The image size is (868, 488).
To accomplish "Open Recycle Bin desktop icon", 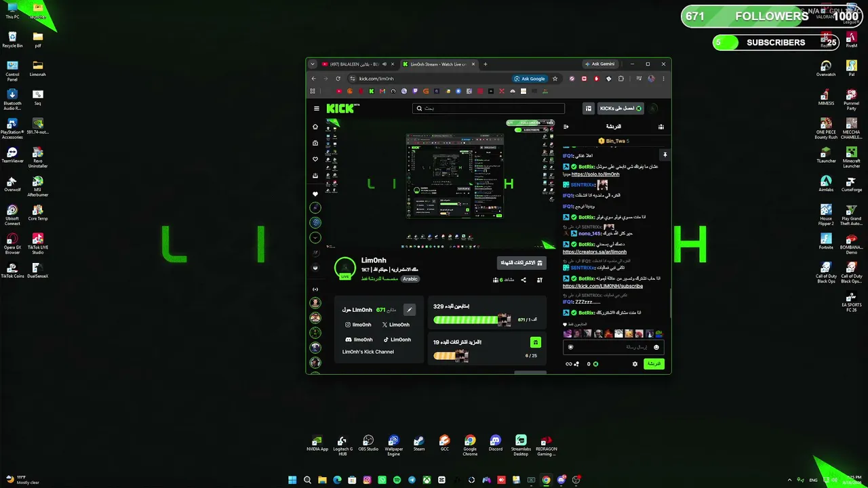I will click(12, 39).
